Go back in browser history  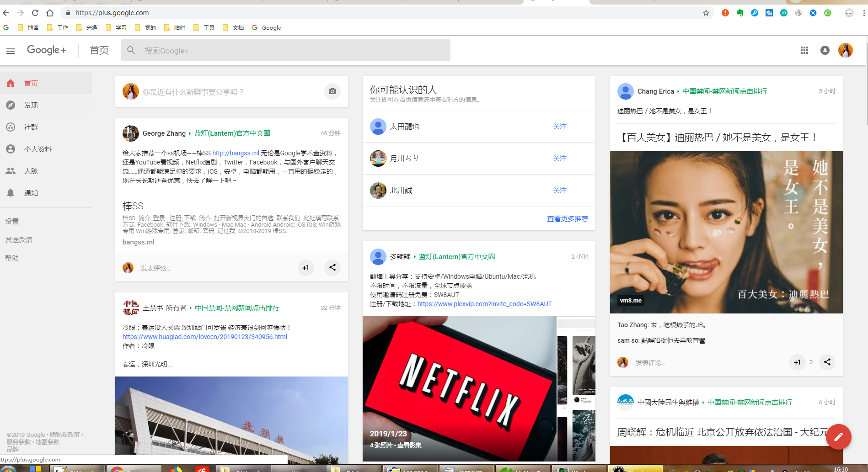[6, 13]
